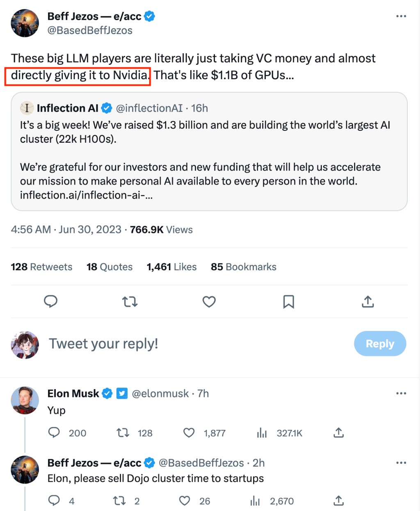Like the main tweet with heart icon
420x511 pixels.
point(209,302)
